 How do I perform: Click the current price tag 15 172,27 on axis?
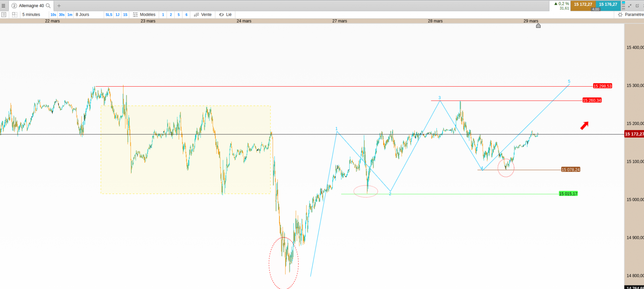coord(634,134)
